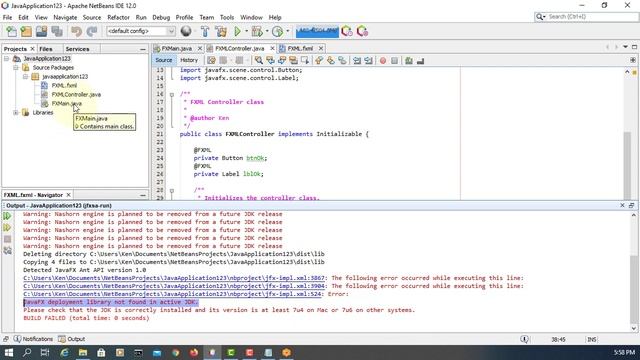Click the Stop Macro Recording icon
The image size is (640, 360).
tap(394, 60)
